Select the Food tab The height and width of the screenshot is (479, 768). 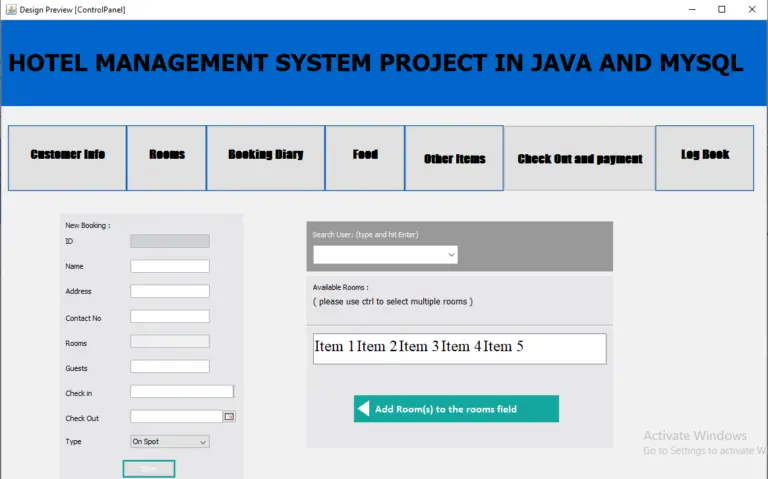[x=365, y=157]
